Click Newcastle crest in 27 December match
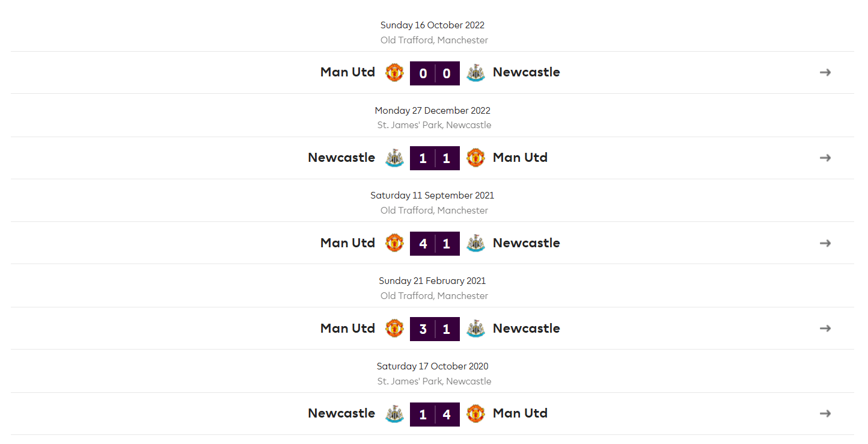The image size is (868, 444). tap(394, 158)
